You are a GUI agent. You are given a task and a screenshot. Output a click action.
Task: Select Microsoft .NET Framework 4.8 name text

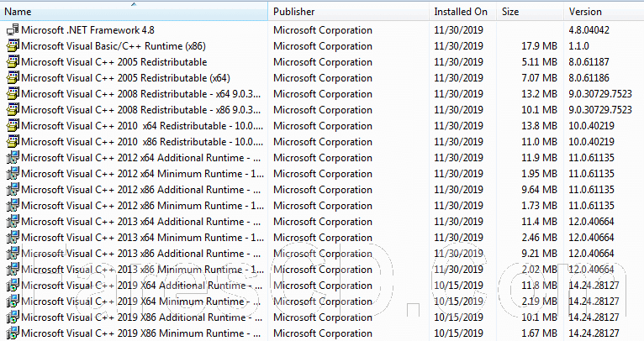coord(88,30)
